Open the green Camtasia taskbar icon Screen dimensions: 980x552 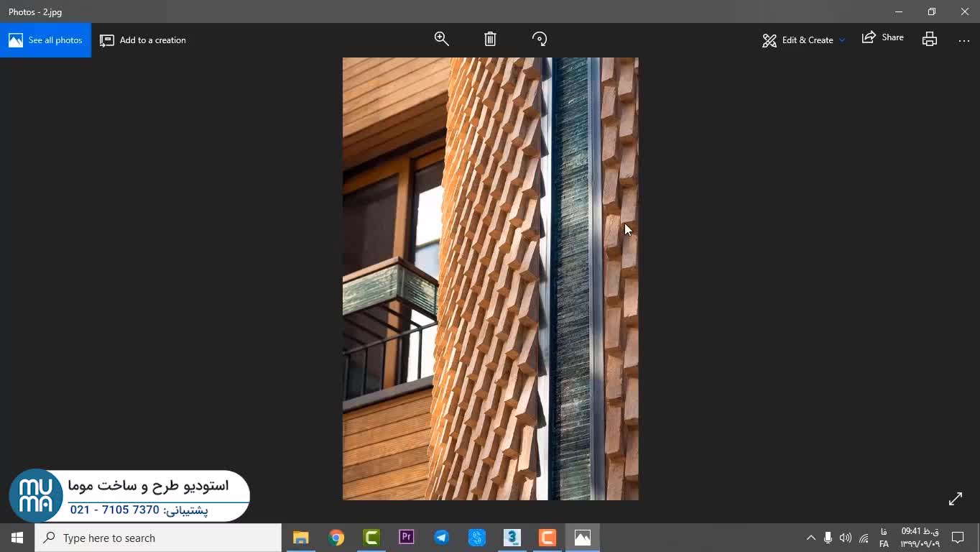(x=371, y=538)
